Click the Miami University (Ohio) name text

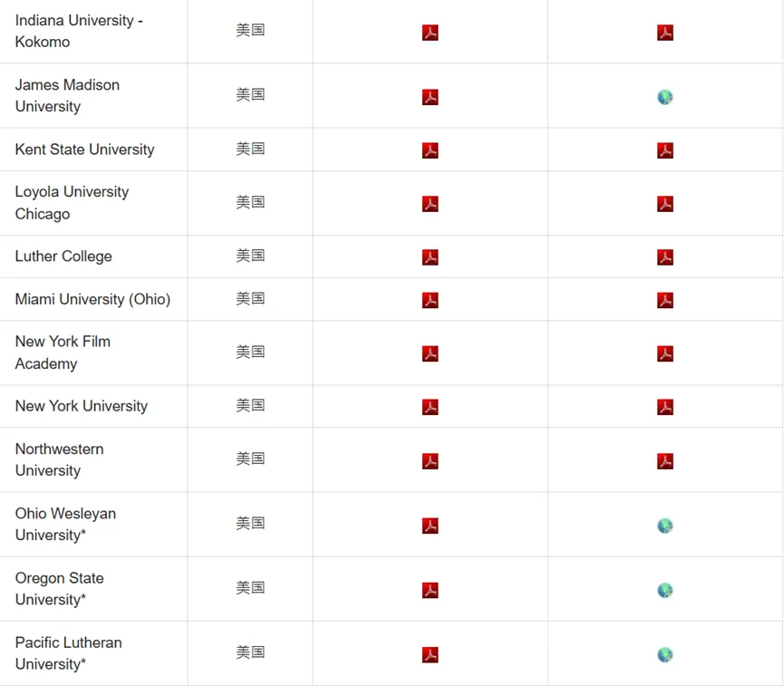click(x=92, y=299)
